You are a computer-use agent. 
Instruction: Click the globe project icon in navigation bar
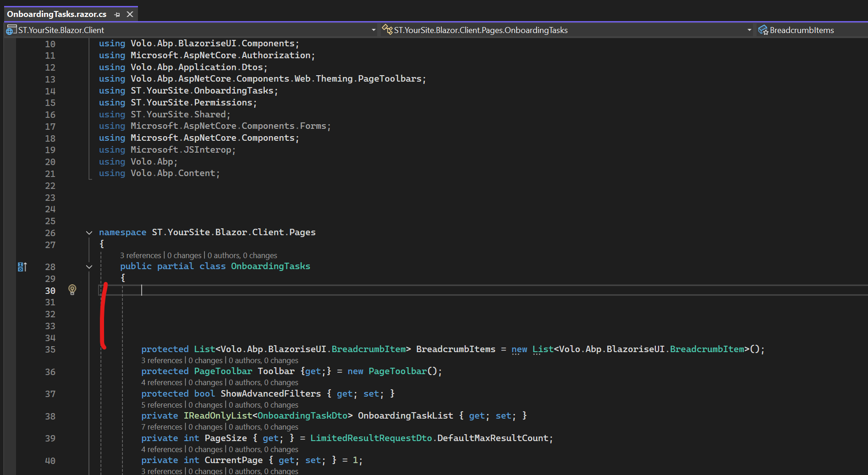coord(11,30)
